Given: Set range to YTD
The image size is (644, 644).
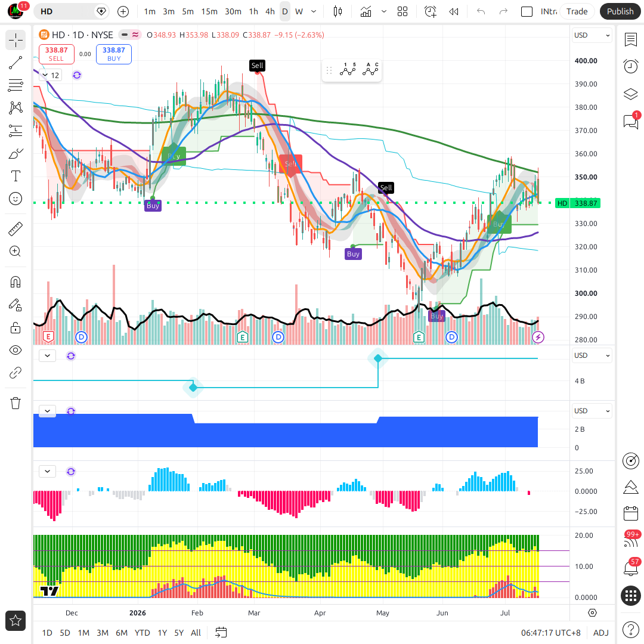Looking at the screenshot, I should click(x=142, y=633).
